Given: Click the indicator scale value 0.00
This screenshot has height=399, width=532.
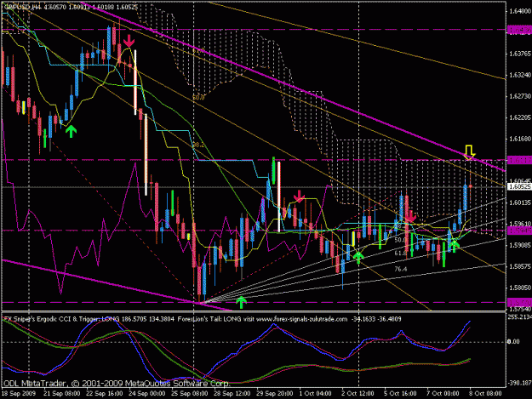Looking at the screenshot, I should pos(513,341).
